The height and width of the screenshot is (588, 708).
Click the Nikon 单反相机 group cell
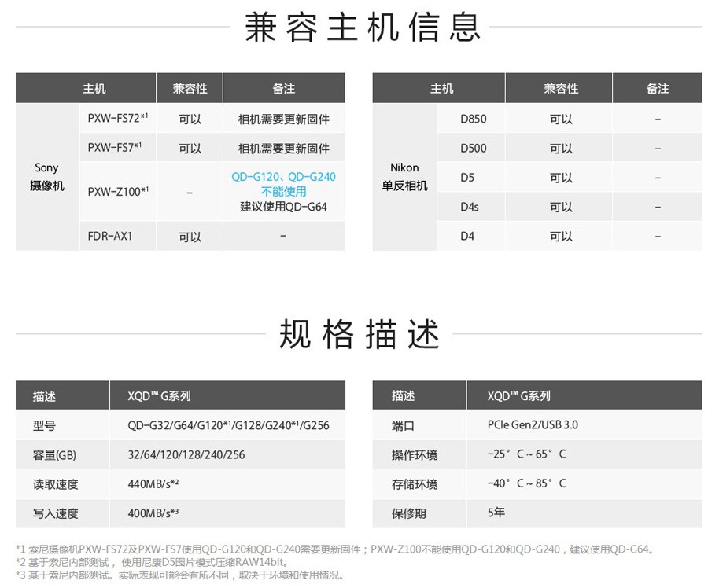[404, 177]
